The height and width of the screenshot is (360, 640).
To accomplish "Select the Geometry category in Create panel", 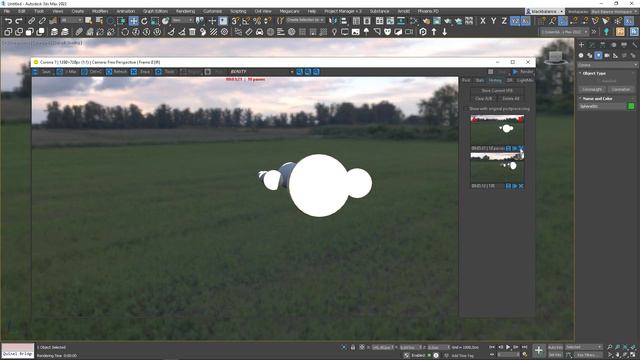I will [581, 55].
